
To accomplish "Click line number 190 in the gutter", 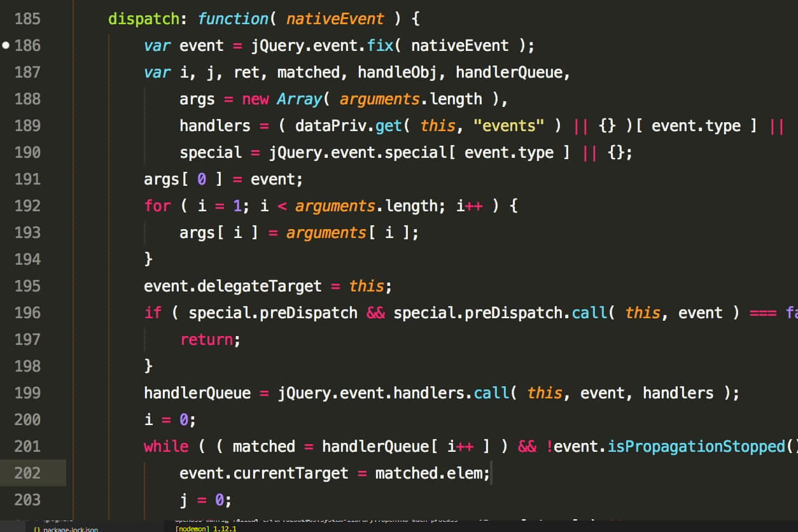I will point(27,152).
